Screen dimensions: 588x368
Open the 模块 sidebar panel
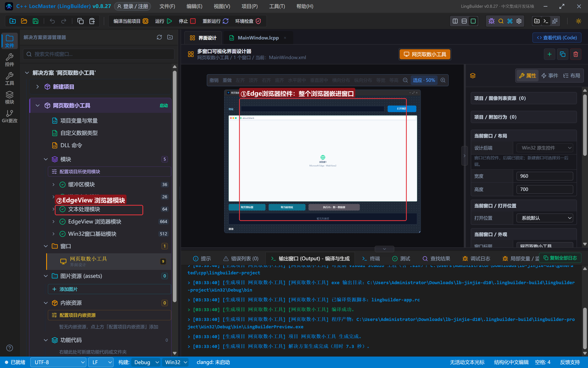click(9, 97)
